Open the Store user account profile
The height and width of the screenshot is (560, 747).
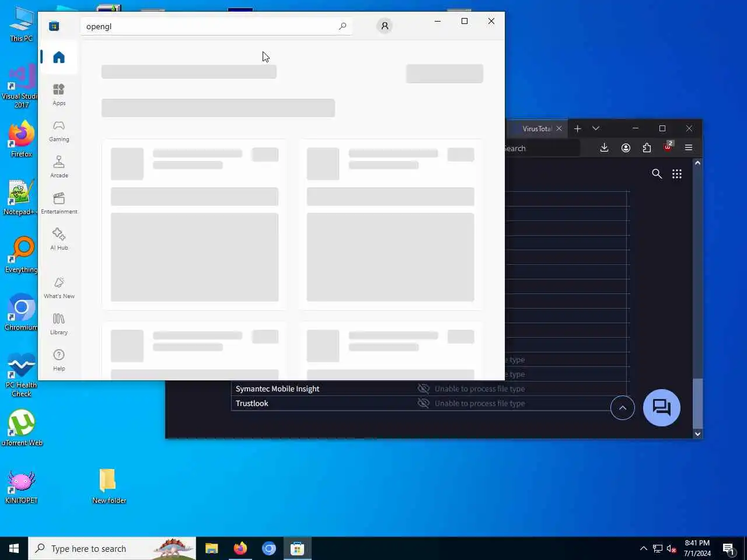click(385, 26)
